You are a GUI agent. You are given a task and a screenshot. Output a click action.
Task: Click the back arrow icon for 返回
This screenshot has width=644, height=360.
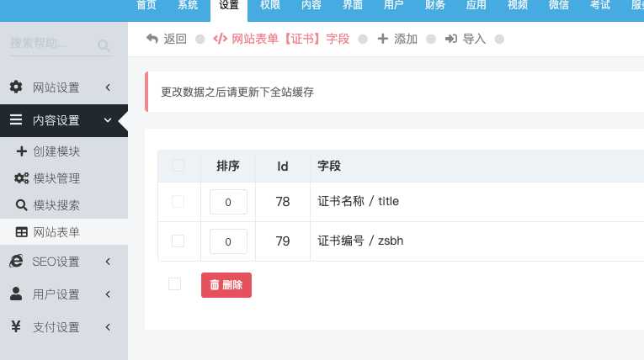click(x=152, y=39)
